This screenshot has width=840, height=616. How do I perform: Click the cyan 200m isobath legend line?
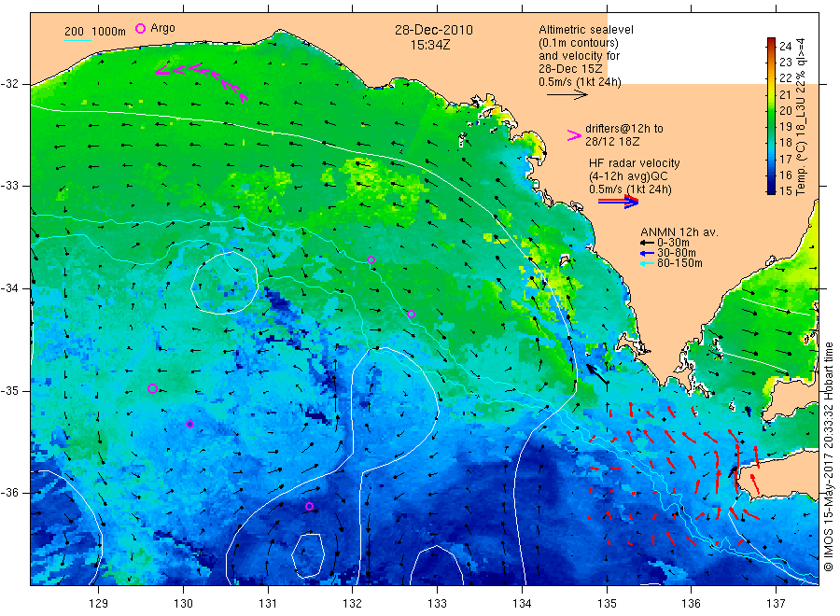pyautogui.click(x=77, y=40)
